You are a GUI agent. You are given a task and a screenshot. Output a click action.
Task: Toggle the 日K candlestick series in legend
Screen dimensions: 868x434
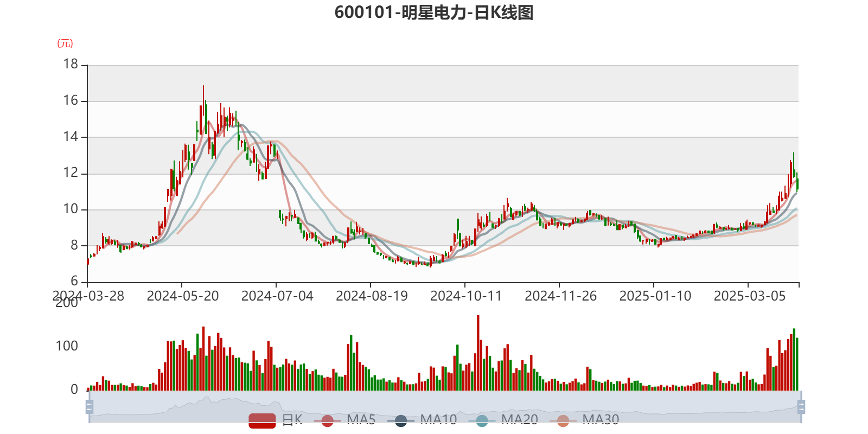(276, 420)
